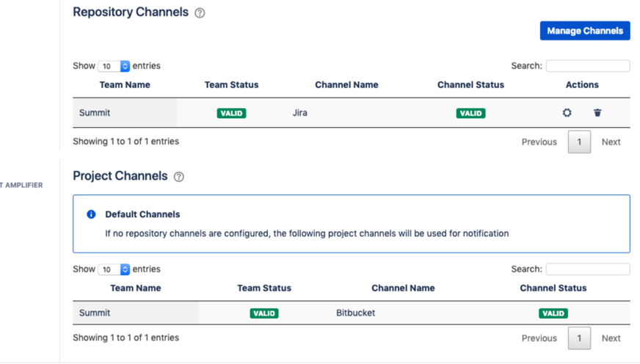Screen dimensions: 640x364
Task: Sort repository table by Team Name
Action: click(125, 85)
